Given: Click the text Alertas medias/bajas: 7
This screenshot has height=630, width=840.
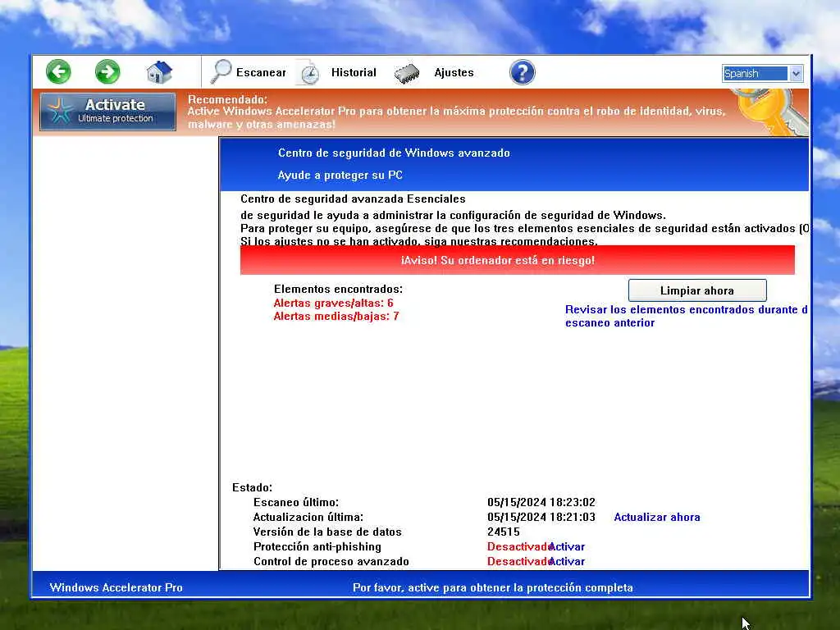Looking at the screenshot, I should click(336, 316).
